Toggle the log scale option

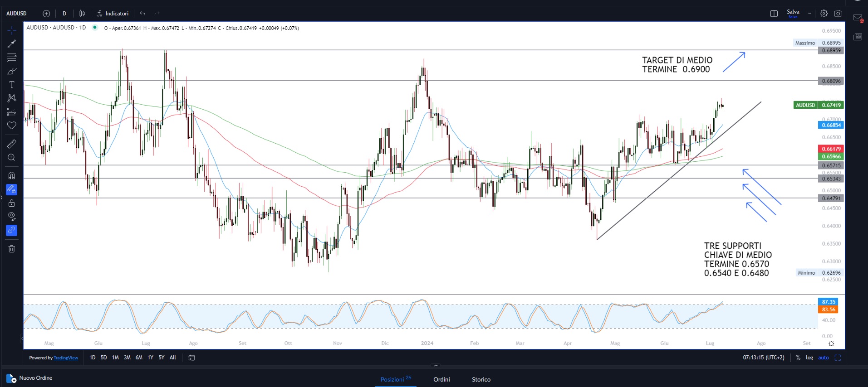[x=809, y=358]
